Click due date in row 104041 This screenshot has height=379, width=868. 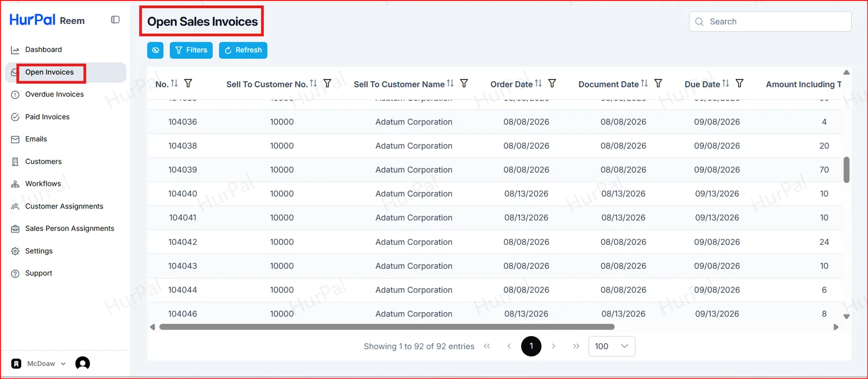tap(717, 218)
